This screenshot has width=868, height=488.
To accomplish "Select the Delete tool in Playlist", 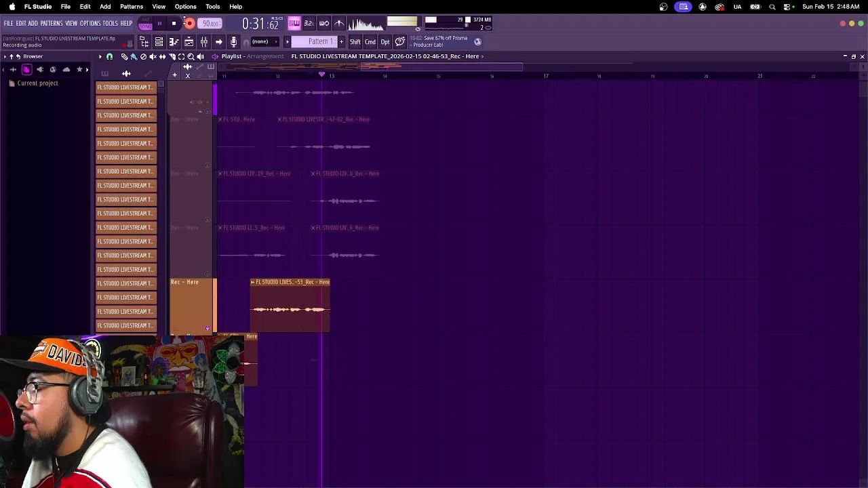I will click(x=143, y=56).
